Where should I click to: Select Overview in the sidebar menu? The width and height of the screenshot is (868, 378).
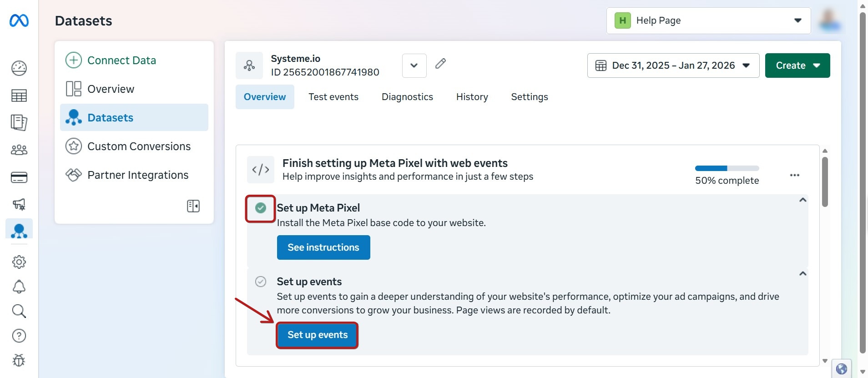tap(134, 89)
